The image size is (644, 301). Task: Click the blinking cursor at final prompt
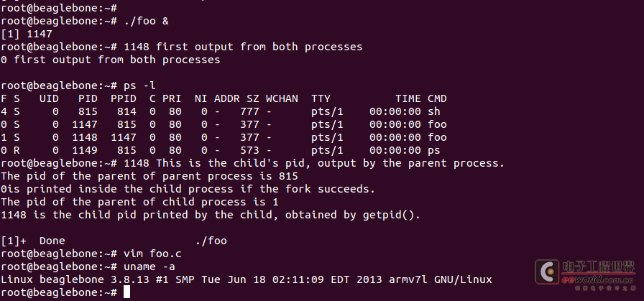pos(127,292)
